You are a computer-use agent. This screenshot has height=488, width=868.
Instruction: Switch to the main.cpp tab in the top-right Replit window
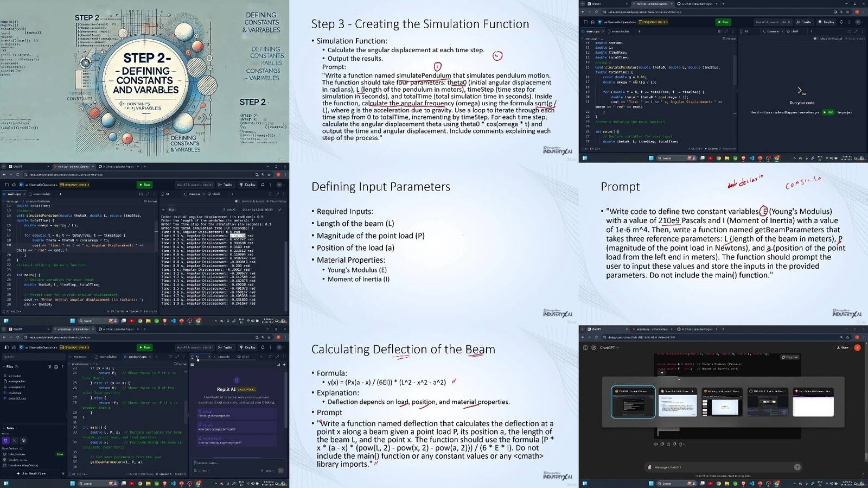592,31
